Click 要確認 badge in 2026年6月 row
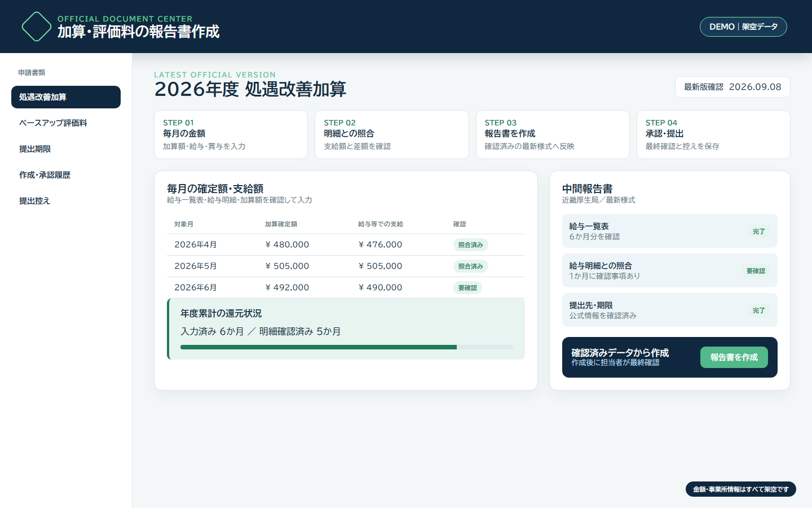Viewport: 812px width, 508px height. 467,287
